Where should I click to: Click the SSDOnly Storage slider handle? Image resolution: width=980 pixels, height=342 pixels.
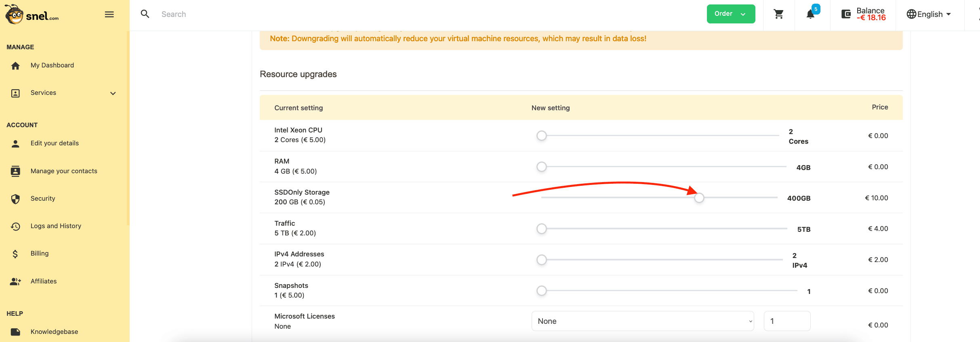tap(699, 198)
